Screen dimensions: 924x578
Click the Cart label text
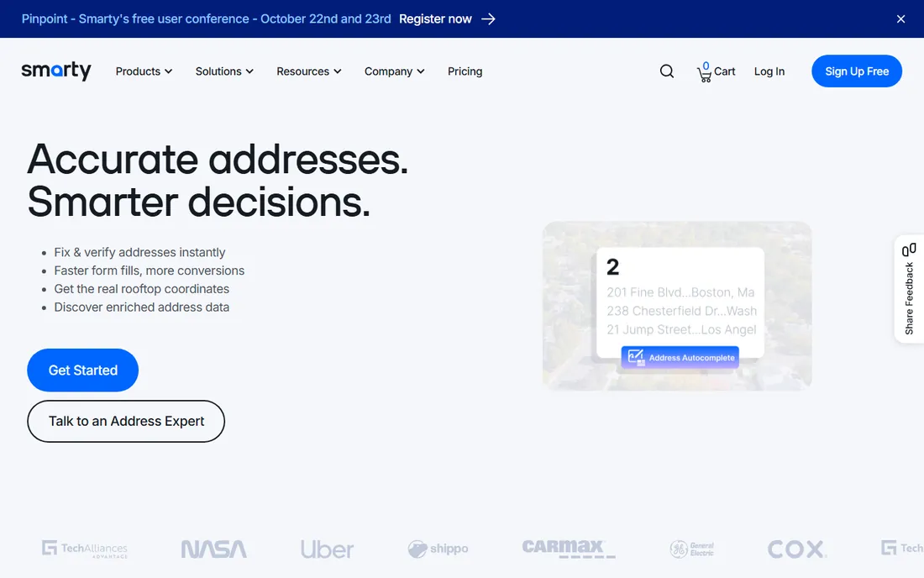pos(724,71)
